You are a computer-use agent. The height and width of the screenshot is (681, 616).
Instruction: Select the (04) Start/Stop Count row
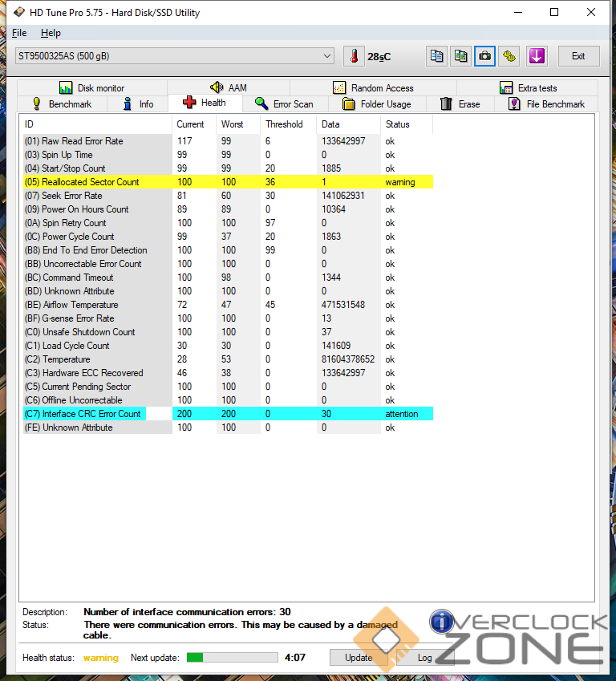pyautogui.click(x=228, y=168)
